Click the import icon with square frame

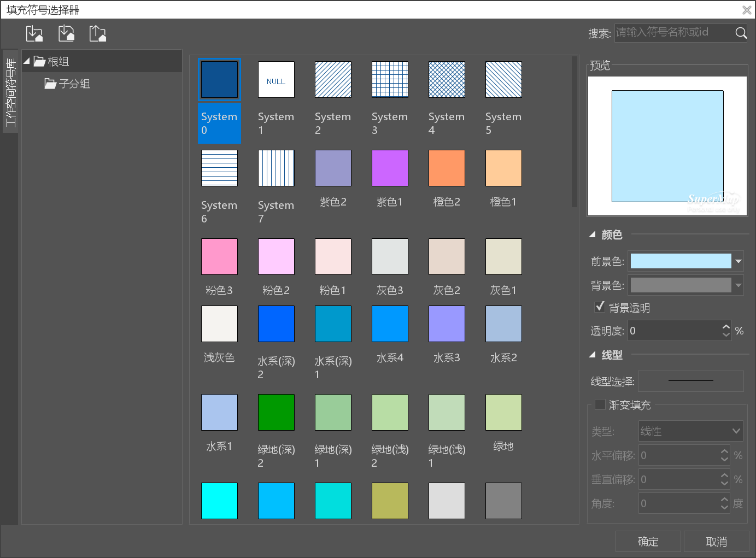[34, 34]
